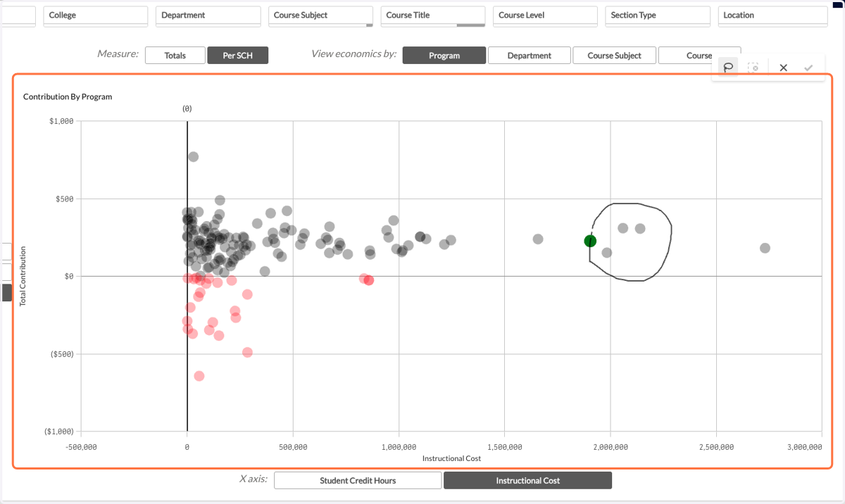View economics by Course Subject
845x504 pixels.
[x=615, y=56]
